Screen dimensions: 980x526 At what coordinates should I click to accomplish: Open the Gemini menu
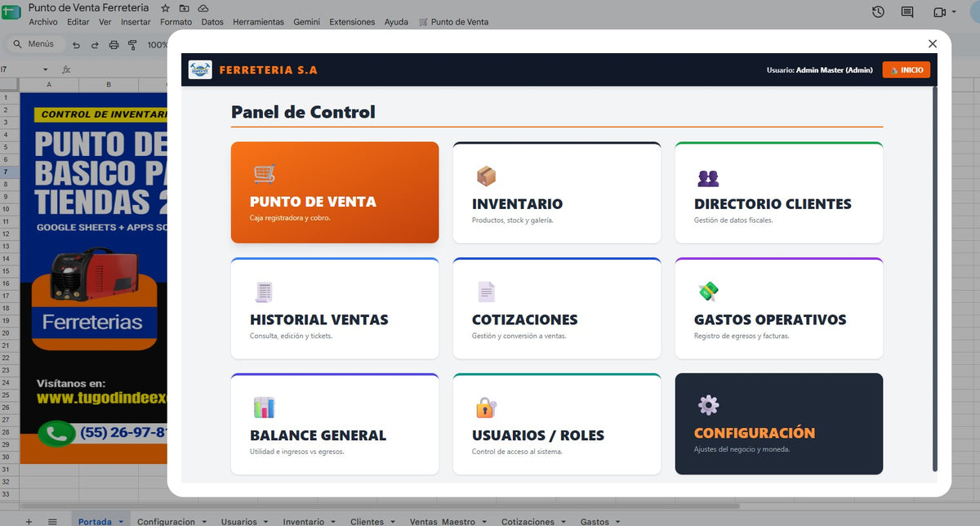(307, 22)
